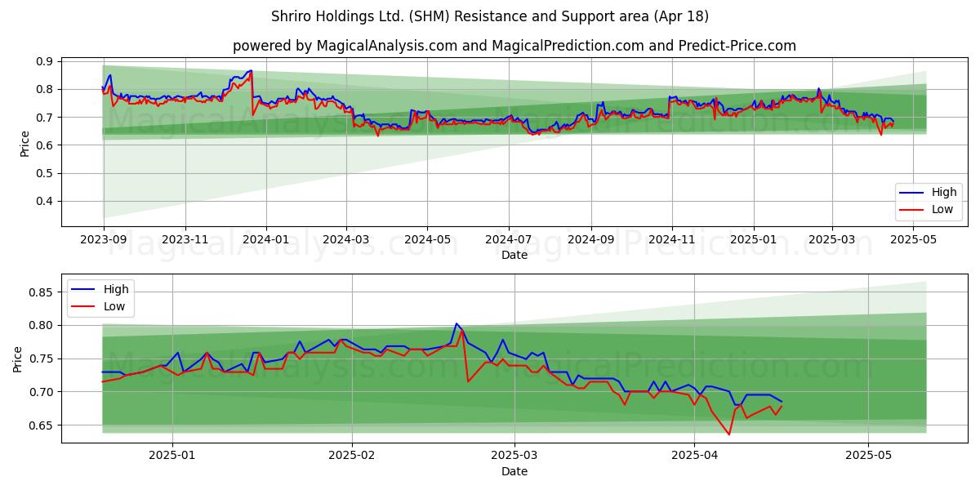Click the 'Price' y-axis label of bottom chart
Screen dimensions: 980x490
pyautogui.click(x=19, y=359)
